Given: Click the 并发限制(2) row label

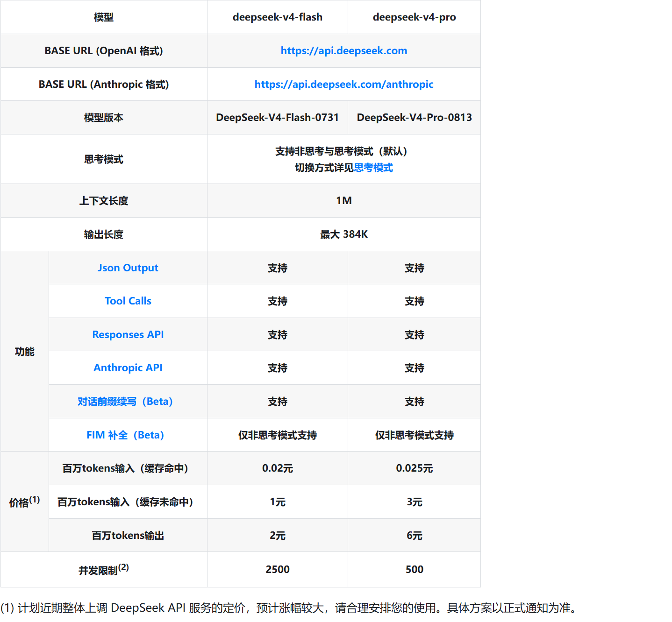Looking at the screenshot, I should tap(104, 570).
